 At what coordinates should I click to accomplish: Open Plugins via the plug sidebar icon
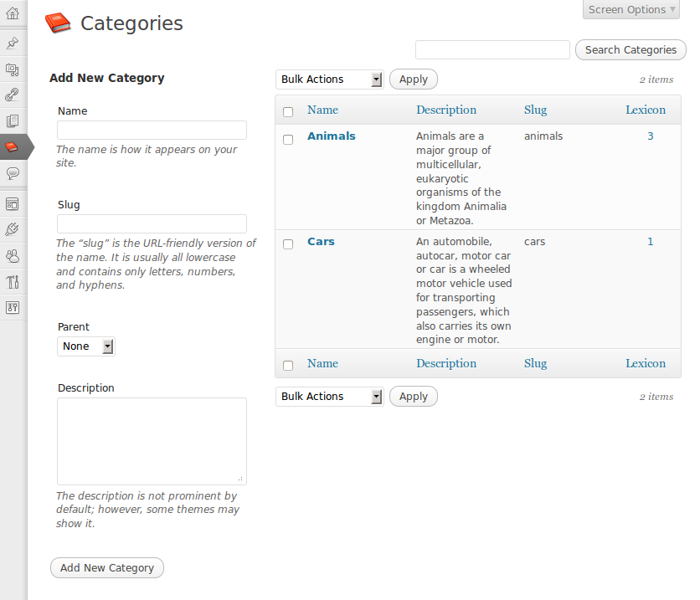point(13,230)
